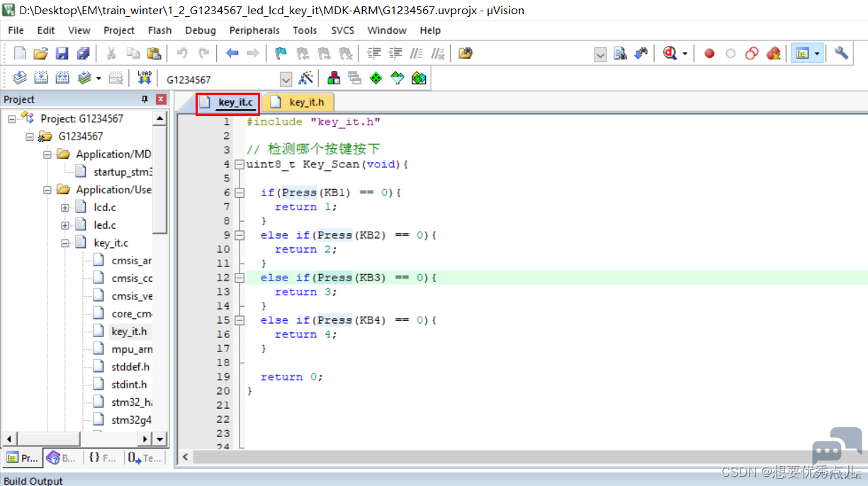Collapse Project: G1234567 root node
Viewport: 868px width, 486px height.
[x=12, y=119]
